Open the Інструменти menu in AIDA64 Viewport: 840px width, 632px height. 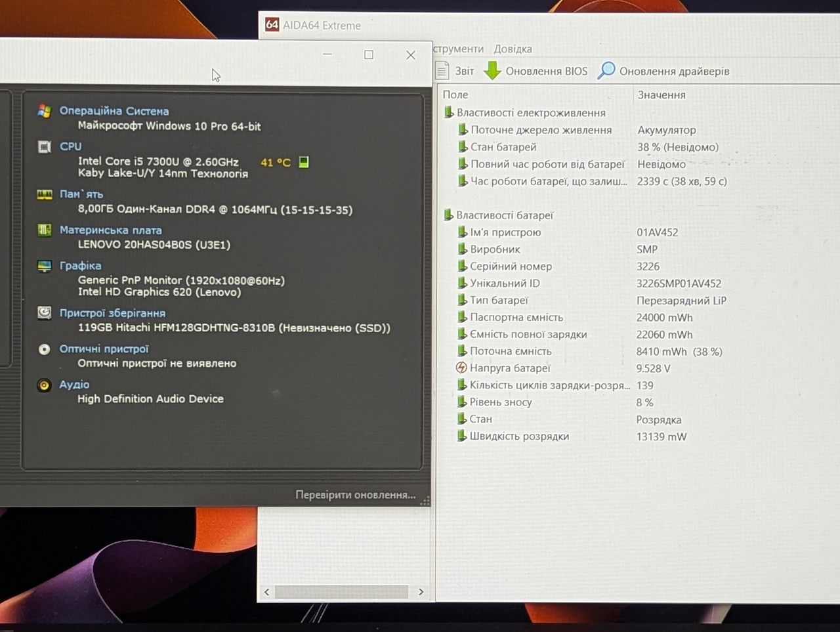click(458, 49)
